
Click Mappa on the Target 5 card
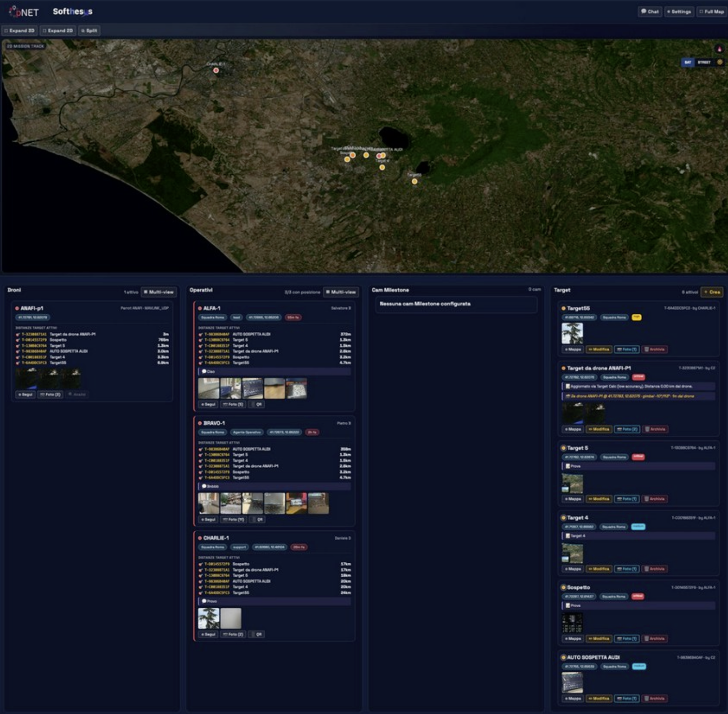(573, 499)
